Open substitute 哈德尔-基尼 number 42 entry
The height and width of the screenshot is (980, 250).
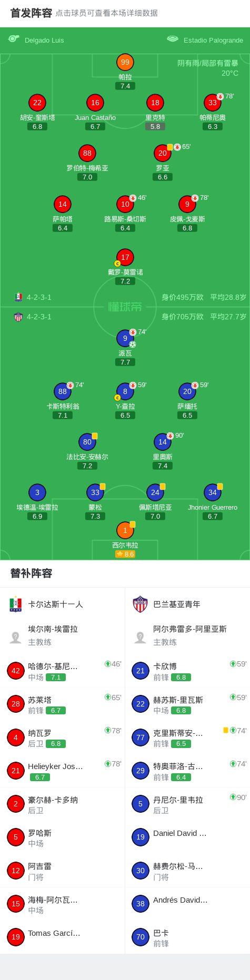click(63, 671)
